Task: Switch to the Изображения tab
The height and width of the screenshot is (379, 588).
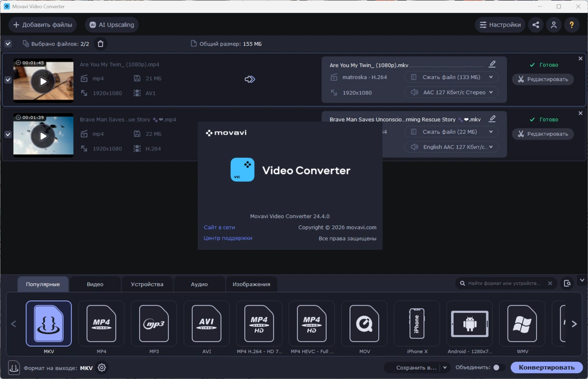Action: (x=251, y=284)
